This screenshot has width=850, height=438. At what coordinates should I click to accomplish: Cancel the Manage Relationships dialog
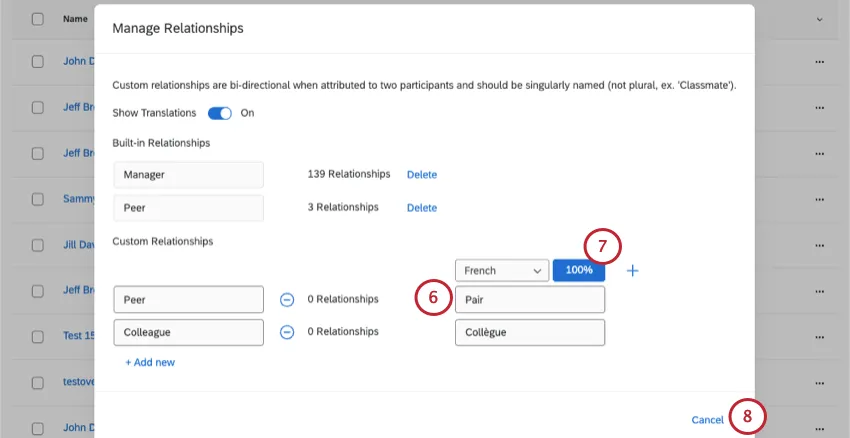[x=707, y=420]
